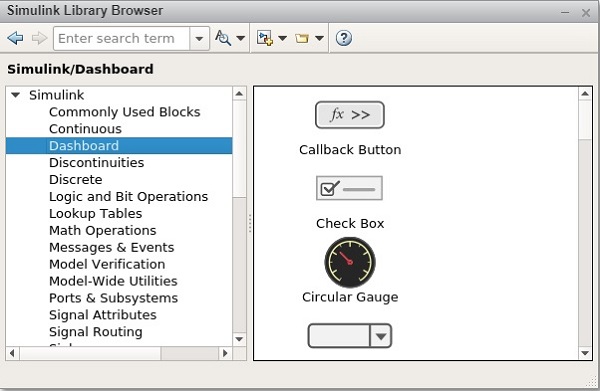This screenshot has width=600, height=391.
Task: Select Messages & Events library
Action: [x=111, y=247]
